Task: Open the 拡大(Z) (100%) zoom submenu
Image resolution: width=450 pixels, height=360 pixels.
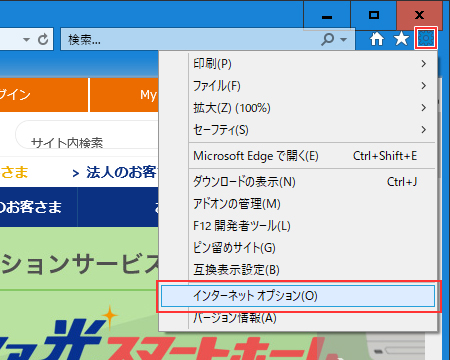Action: [313, 108]
